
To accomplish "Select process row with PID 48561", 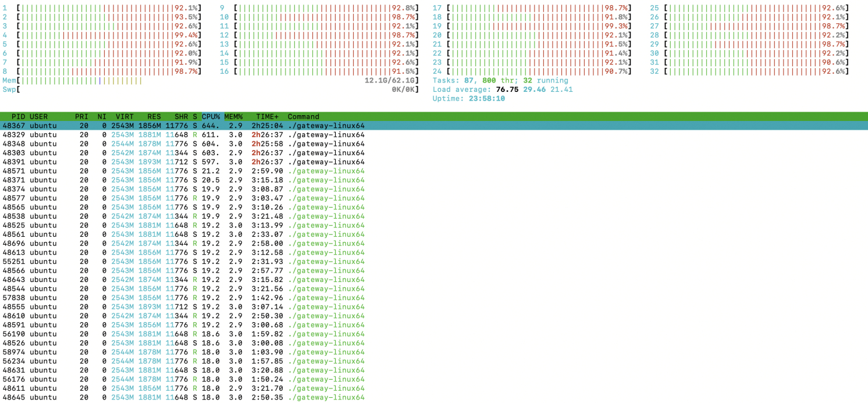I will click(434, 234).
